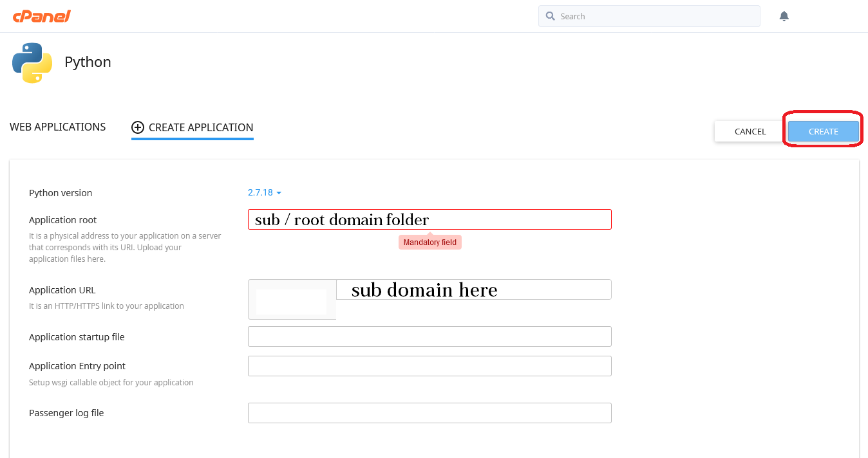Cancel the application creation
Viewport: 868px width, 458px height.
[x=750, y=131]
